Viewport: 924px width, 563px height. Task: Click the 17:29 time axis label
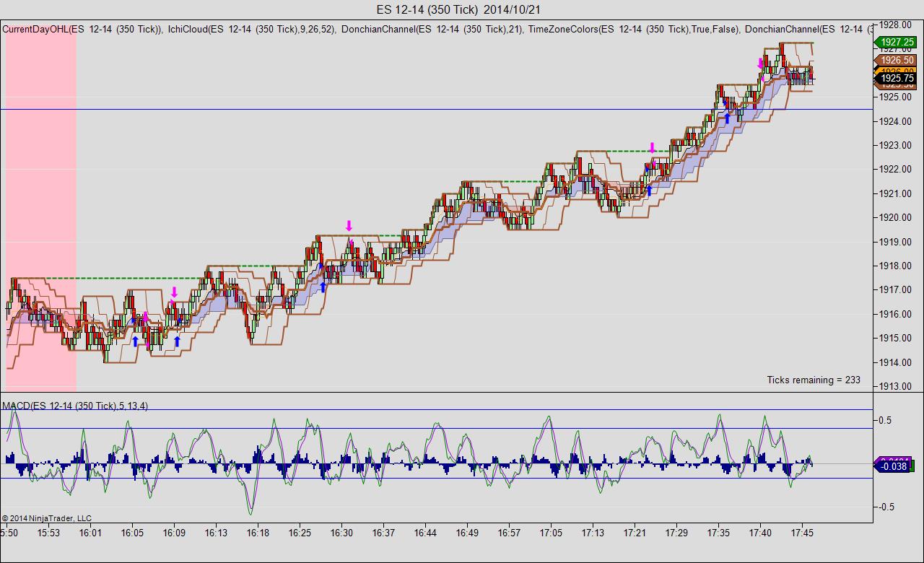coord(676,533)
